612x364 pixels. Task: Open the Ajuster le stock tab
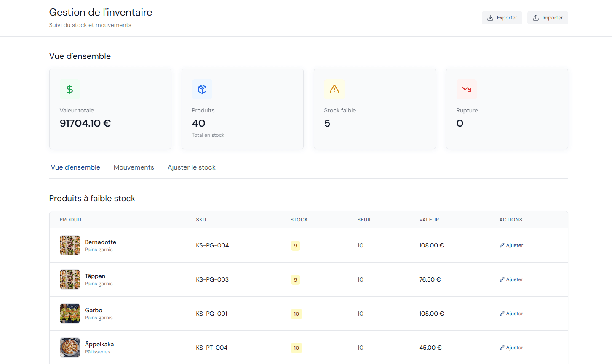point(192,167)
